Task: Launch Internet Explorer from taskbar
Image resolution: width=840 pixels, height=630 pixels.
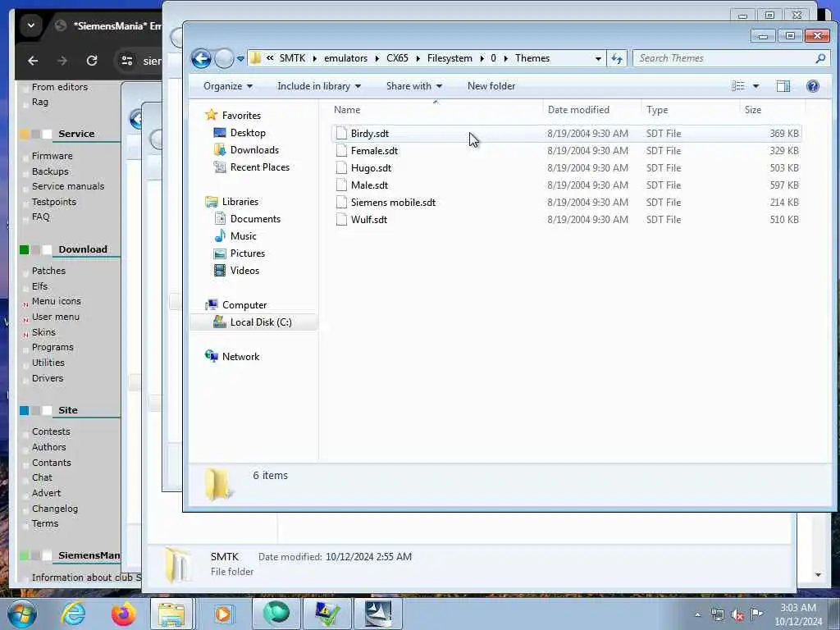Action: click(x=73, y=614)
